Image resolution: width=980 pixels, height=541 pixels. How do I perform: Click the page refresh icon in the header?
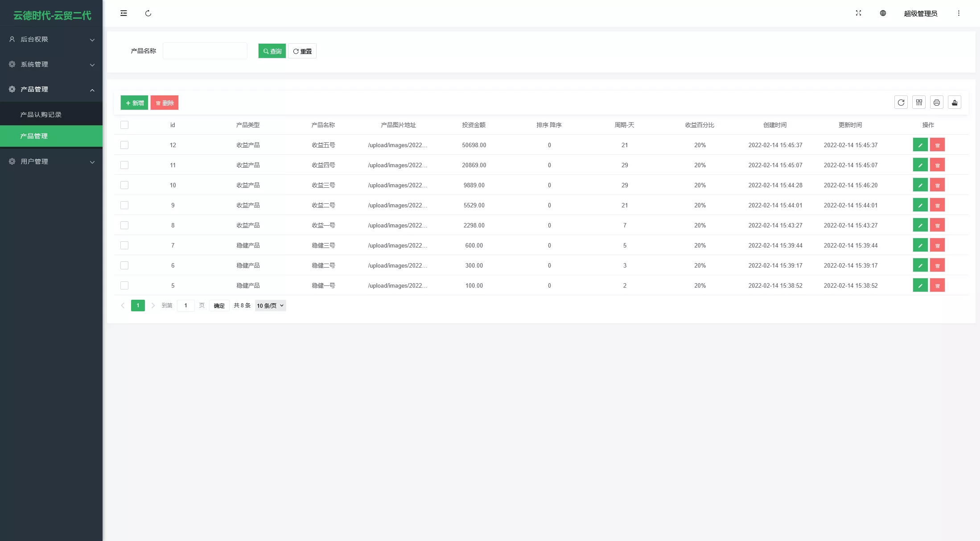[148, 13]
